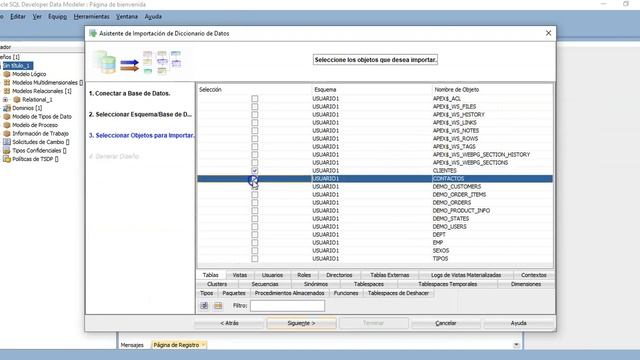Check the SEXOS table checkbox
The image size is (640, 360).
click(255, 251)
